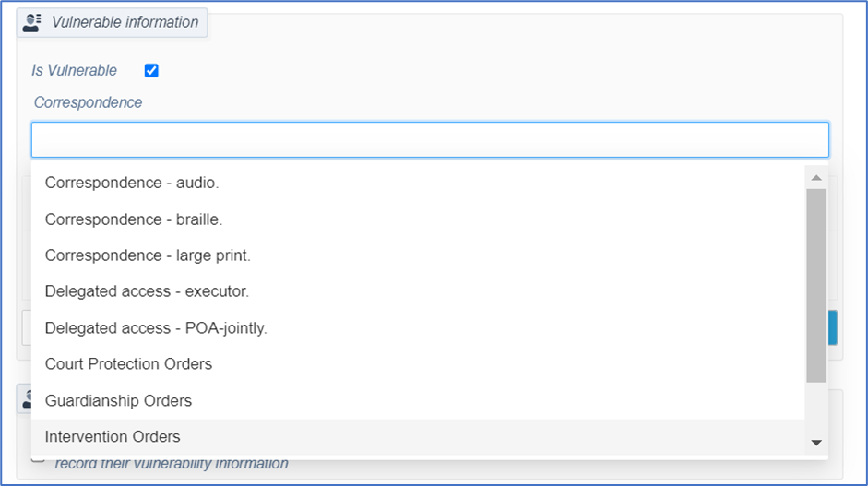
Task: Click the dropdown scrollbar down arrow
Action: pyautogui.click(x=815, y=444)
